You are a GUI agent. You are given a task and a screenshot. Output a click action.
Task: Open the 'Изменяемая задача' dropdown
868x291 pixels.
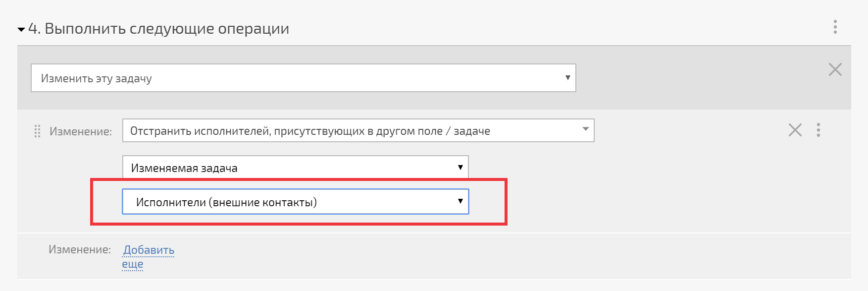tap(296, 168)
